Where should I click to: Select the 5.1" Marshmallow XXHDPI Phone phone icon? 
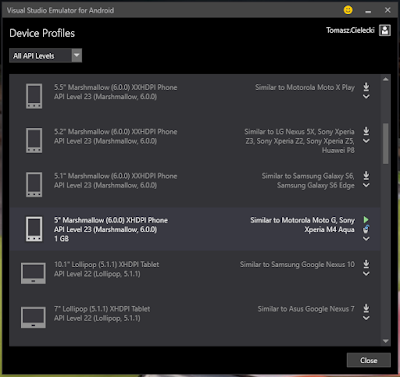34,184
